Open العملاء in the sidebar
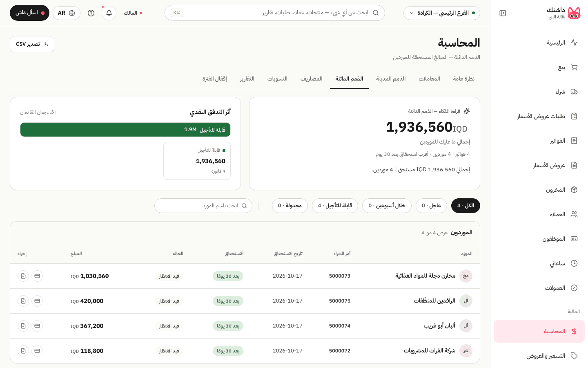The image size is (588, 368). (539, 214)
